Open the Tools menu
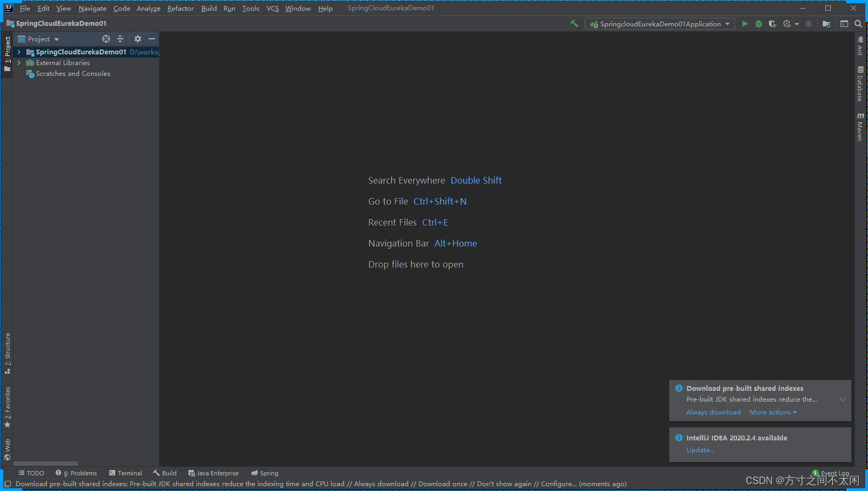This screenshot has height=491, width=868. (251, 8)
